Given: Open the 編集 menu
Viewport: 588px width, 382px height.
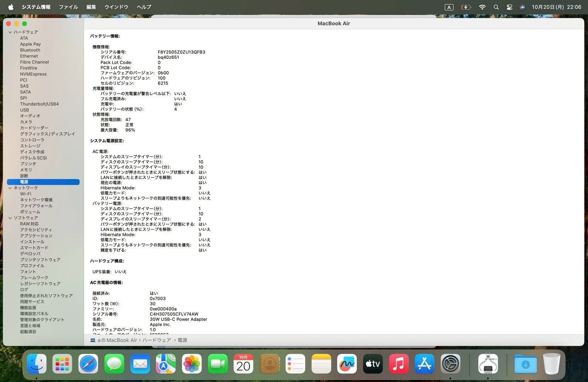Looking at the screenshot, I should click(x=91, y=7).
